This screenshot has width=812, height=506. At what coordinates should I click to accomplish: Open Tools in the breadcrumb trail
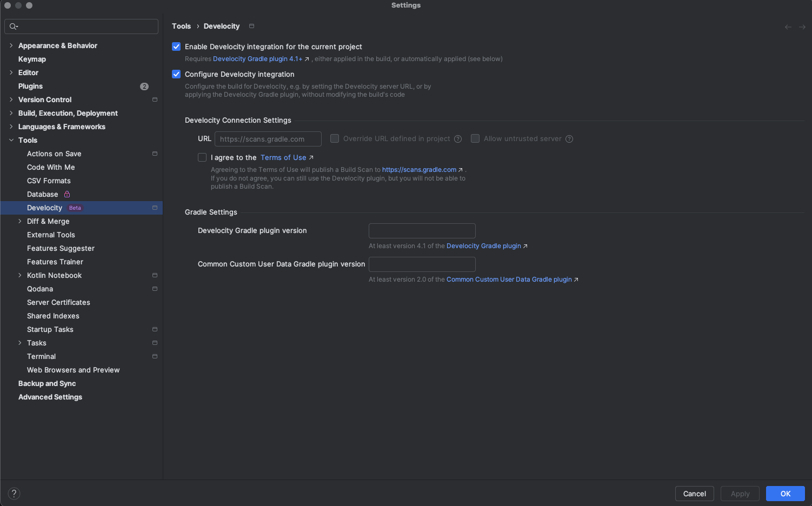pyautogui.click(x=181, y=26)
